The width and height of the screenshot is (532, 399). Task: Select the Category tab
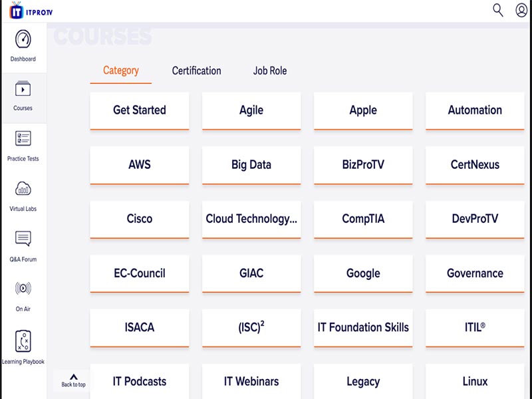[120, 70]
